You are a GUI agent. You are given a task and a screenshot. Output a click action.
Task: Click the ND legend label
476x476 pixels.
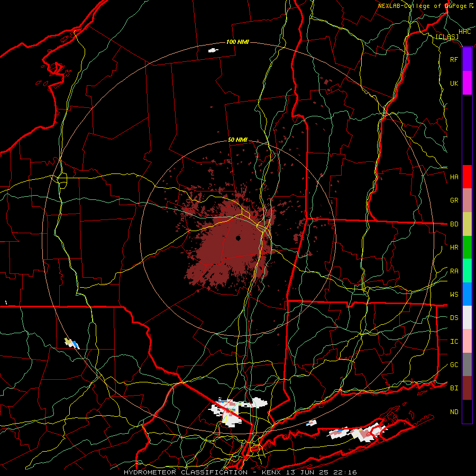coord(454,412)
